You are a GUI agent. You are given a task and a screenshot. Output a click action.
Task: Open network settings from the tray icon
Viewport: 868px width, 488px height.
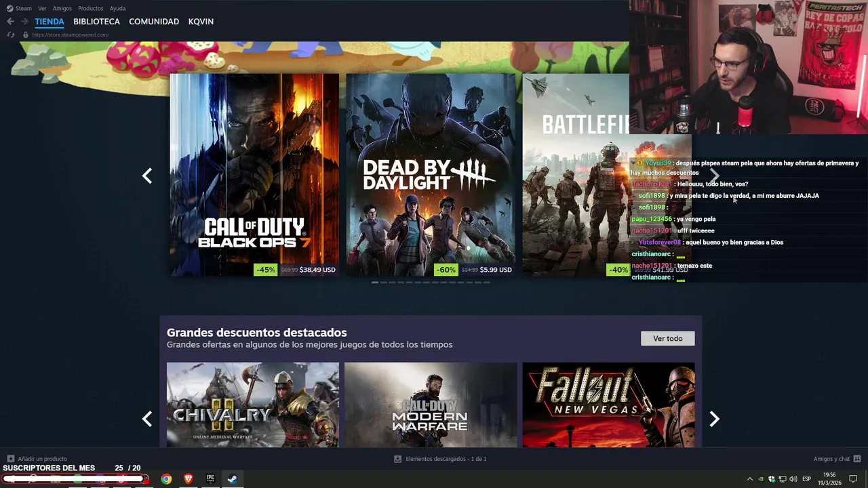point(782,479)
